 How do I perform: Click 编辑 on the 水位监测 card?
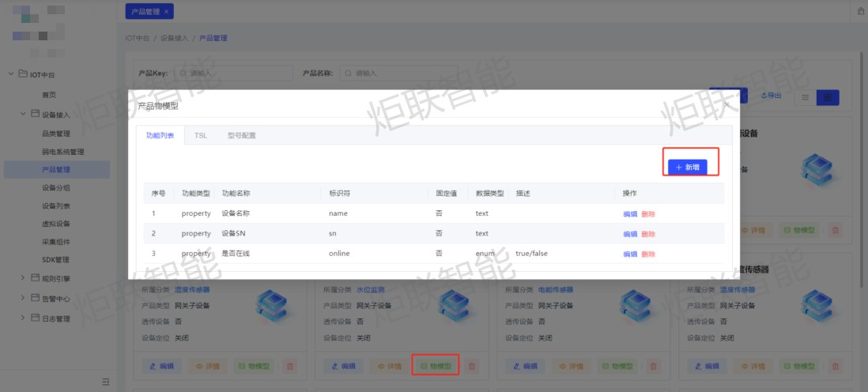click(343, 366)
